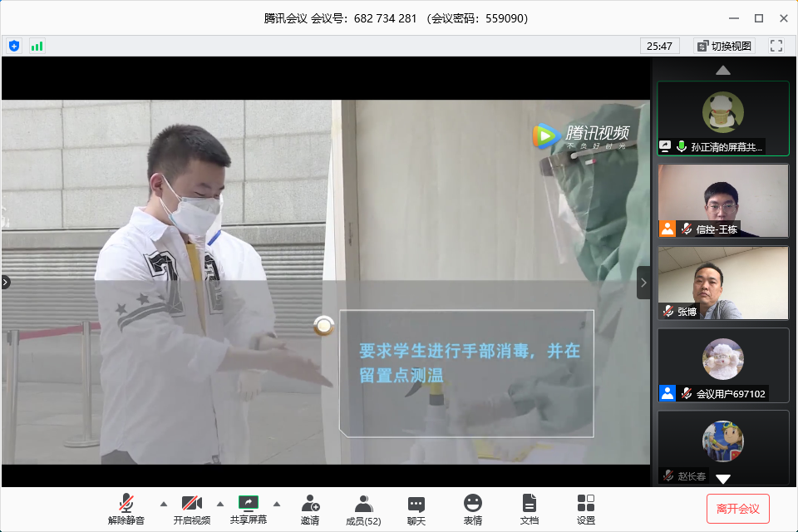Expand video options arrow beside 开启视频
Image resolution: width=798 pixels, height=532 pixels.
point(220,504)
